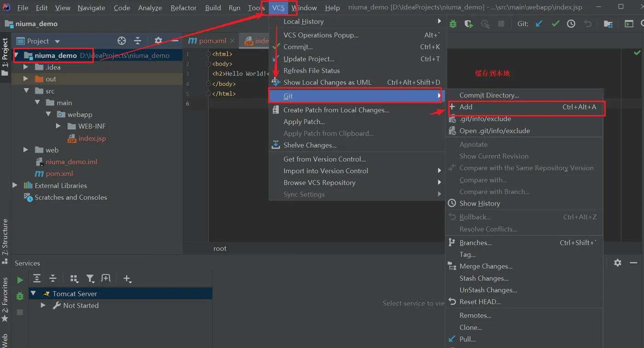Add service with the plus icon
The image size is (644, 348).
127,279
